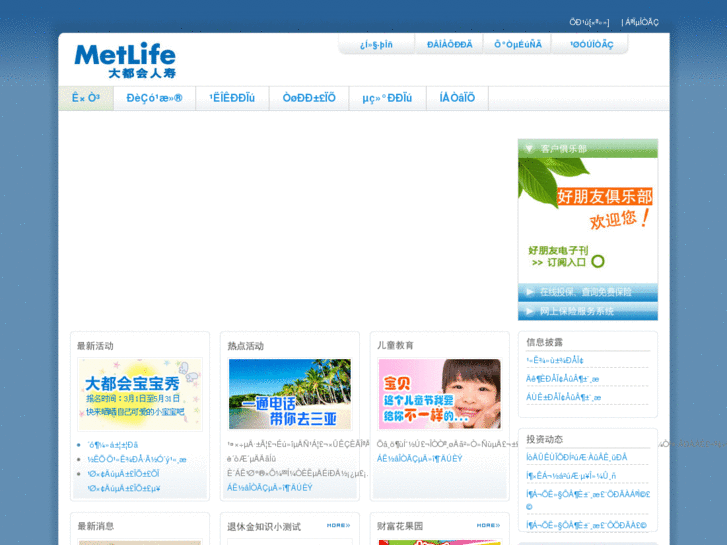
Task: Click the last link under 投资动态
Action: coord(586,525)
